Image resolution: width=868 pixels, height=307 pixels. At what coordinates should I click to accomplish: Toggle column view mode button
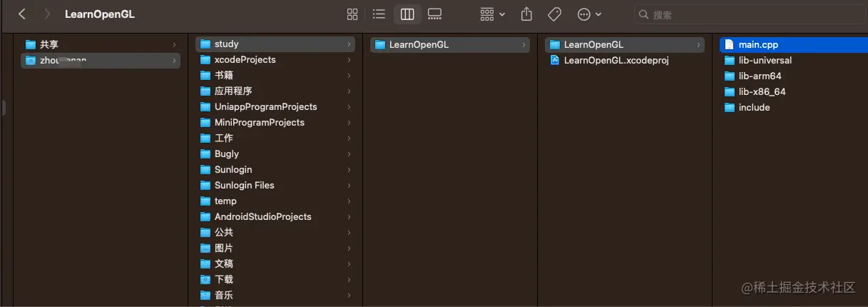[407, 14]
